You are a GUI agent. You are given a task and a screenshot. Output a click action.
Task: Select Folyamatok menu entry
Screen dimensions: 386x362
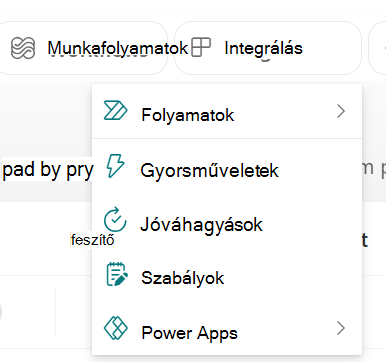coord(227,112)
